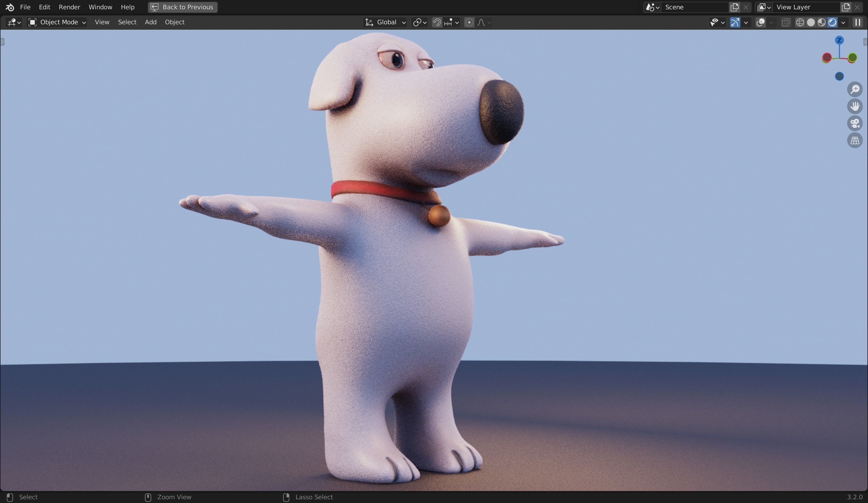Open the File menu
This screenshot has height=503, width=868.
(25, 7)
